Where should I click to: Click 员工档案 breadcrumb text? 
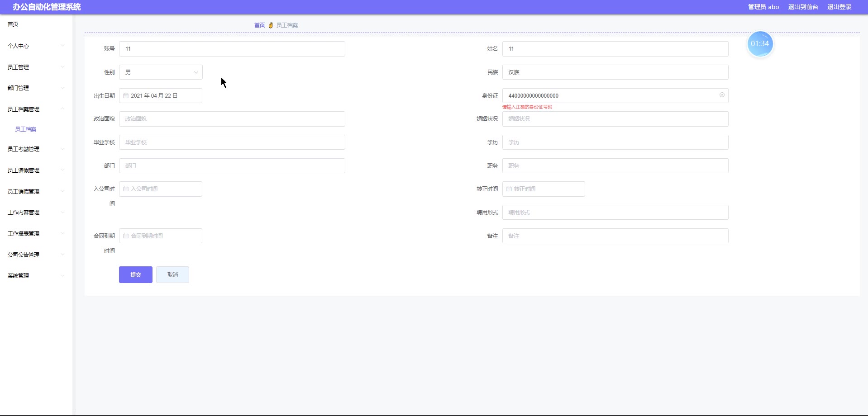[287, 25]
